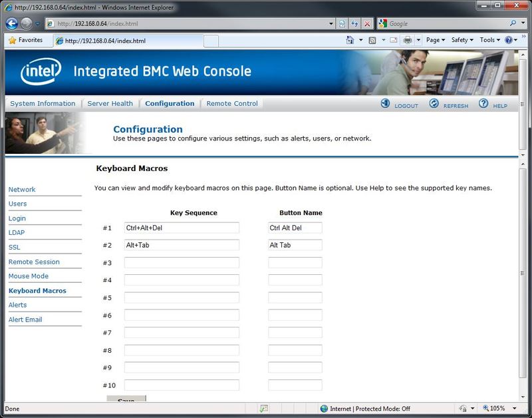Go to the Alert Email settings link
The height and width of the screenshot is (418, 532).
[x=25, y=320]
